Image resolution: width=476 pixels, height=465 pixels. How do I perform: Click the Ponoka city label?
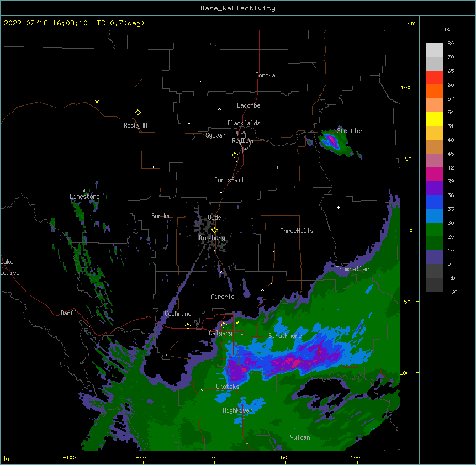tap(265, 75)
